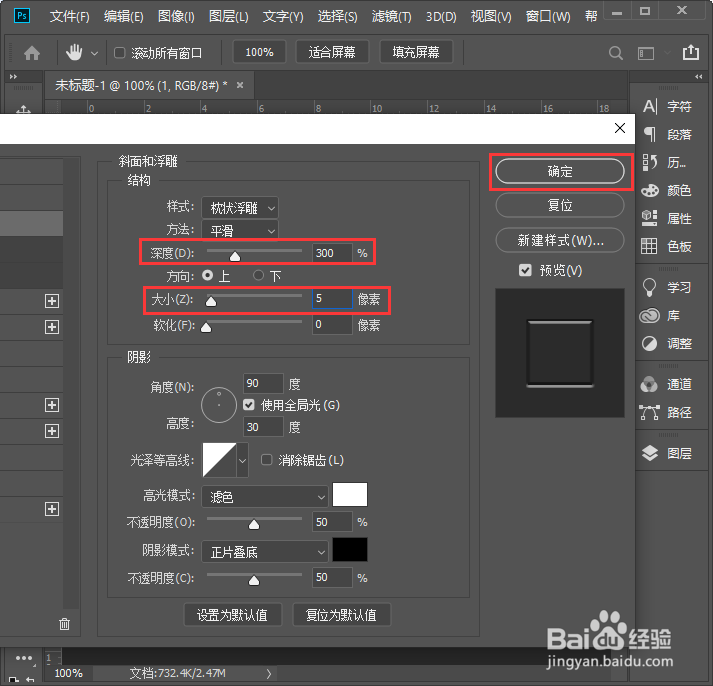Open the 样式 枕状浮雕 dropdown
Image resolution: width=713 pixels, height=686 pixels.
point(240,208)
